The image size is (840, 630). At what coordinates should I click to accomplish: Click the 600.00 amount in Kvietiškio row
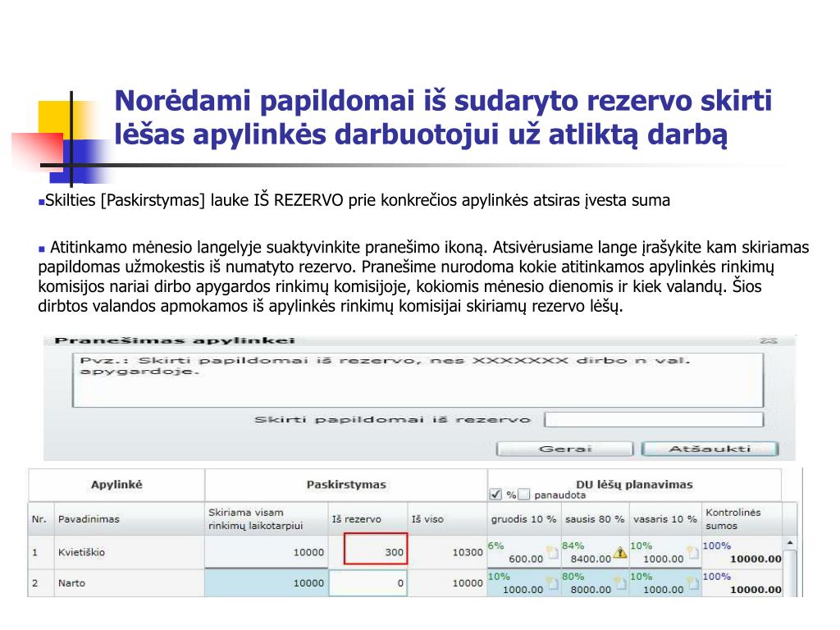[x=526, y=559]
